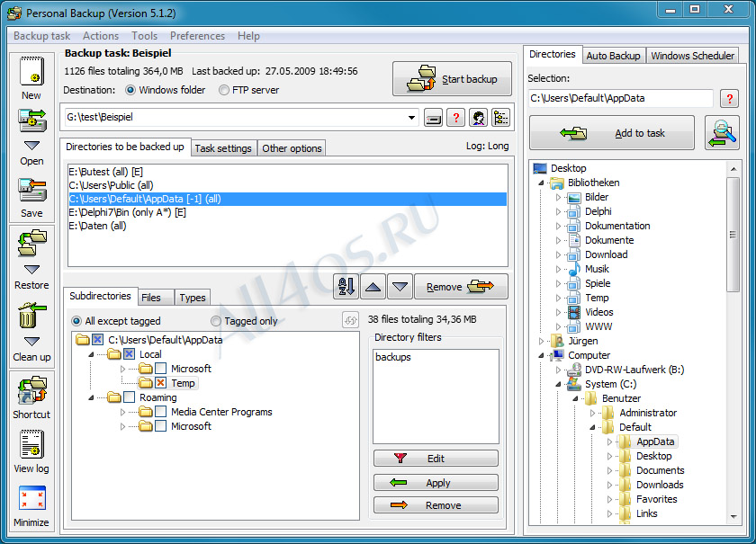Image resolution: width=756 pixels, height=544 pixels.
Task: Click the refresh icon next to Tagged only
Action: click(350, 319)
